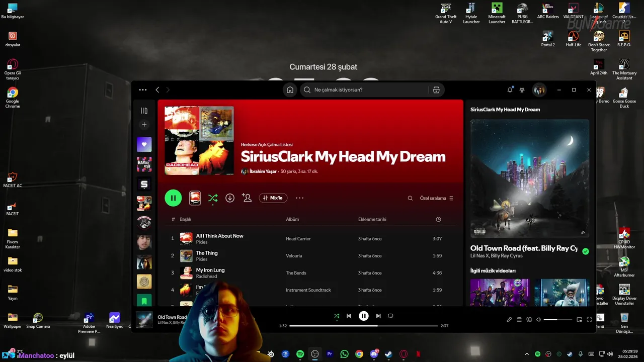Open the playlist more options menu

(x=300, y=198)
